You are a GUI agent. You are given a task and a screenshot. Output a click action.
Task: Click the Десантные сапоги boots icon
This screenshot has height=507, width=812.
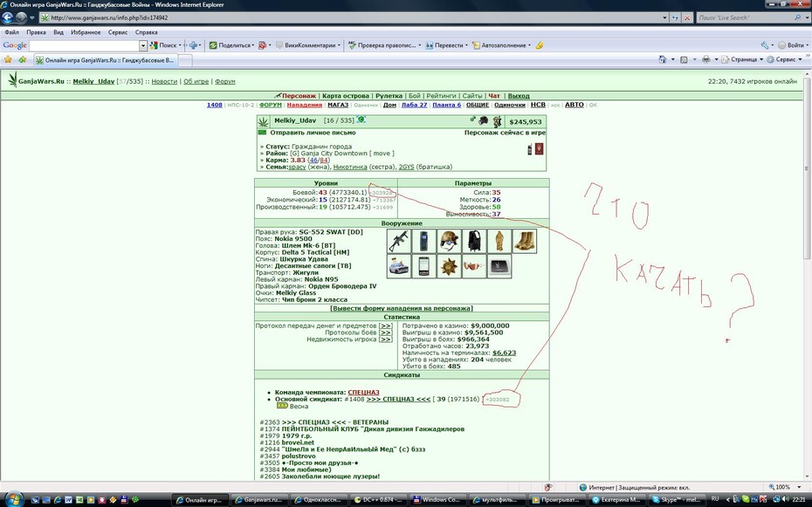pyautogui.click(x=524, y=241)
